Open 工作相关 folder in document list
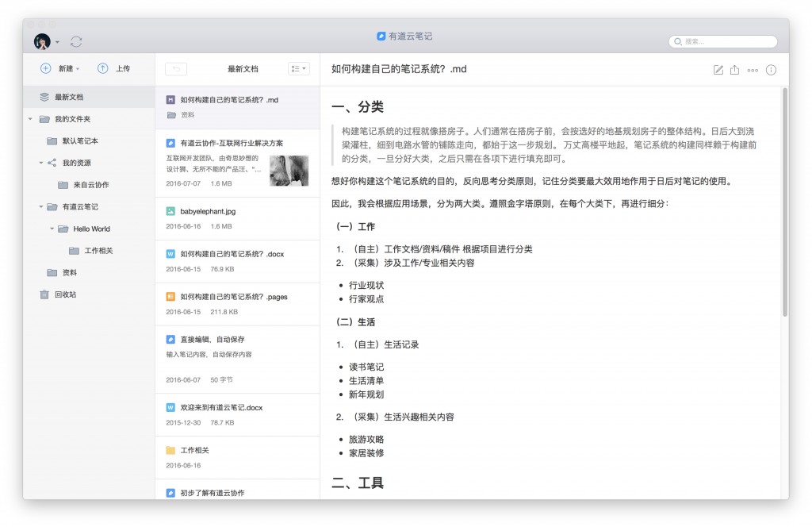This screenshot has width=812, height=527. [x=238, y=458]
